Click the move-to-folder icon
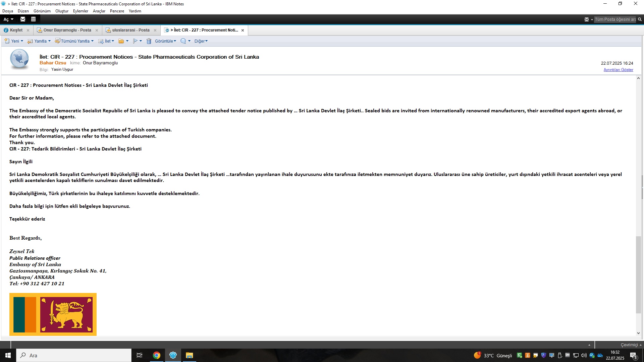Screen dimensions: 644x362 [121, 41]
